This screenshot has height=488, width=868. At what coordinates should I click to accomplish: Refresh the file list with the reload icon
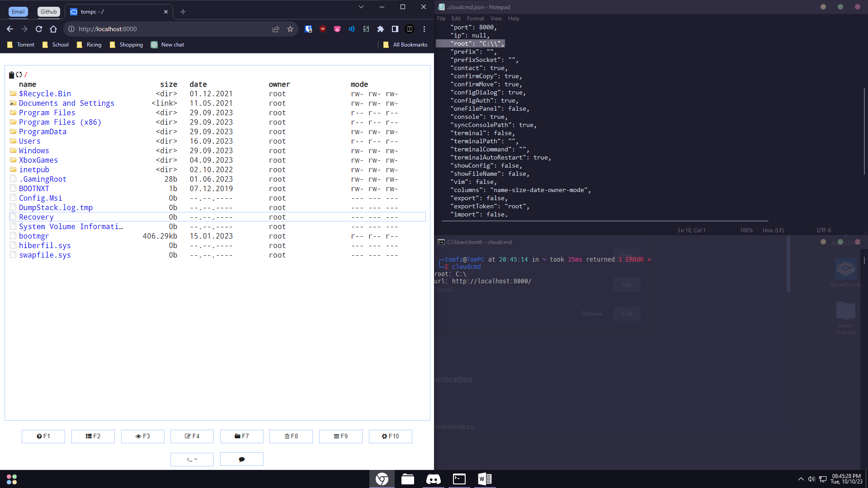[x=19, y=75]
